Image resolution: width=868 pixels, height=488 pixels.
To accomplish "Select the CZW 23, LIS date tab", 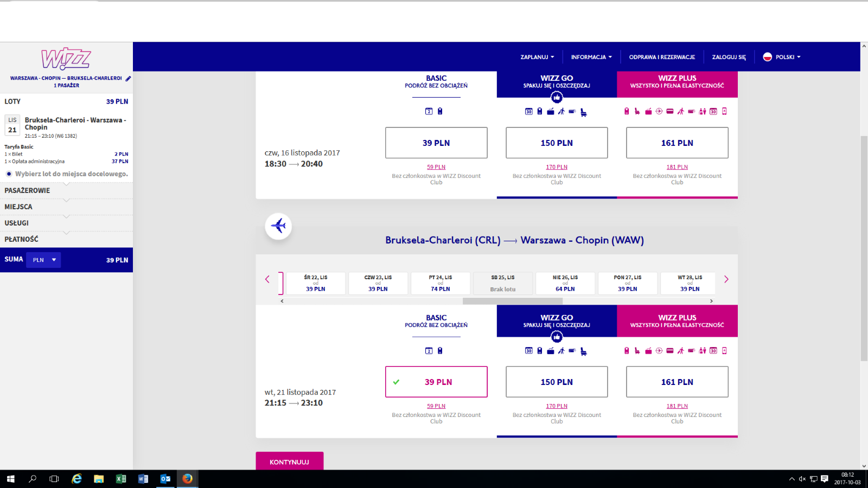I will [x=378, y=283].
